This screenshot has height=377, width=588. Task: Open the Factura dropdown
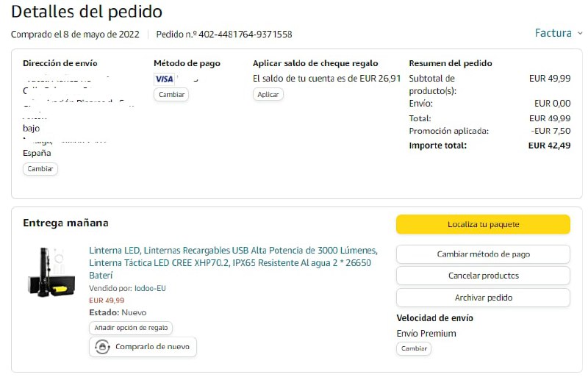pos(558,33)
